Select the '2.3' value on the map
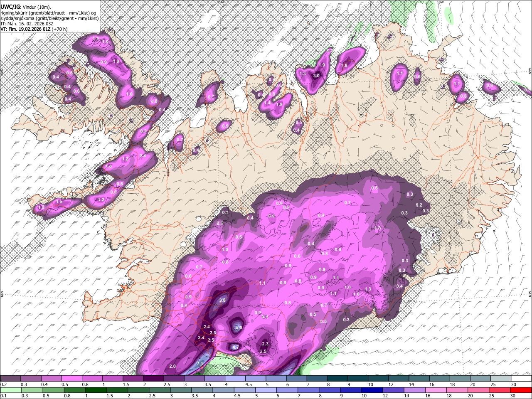 pos(265,344)
